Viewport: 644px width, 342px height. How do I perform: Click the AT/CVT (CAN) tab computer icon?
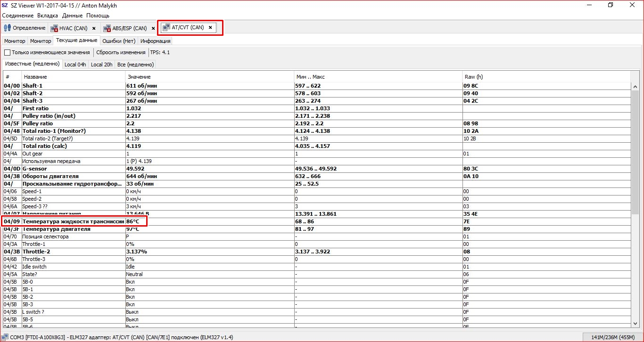[x=166, y=28]
